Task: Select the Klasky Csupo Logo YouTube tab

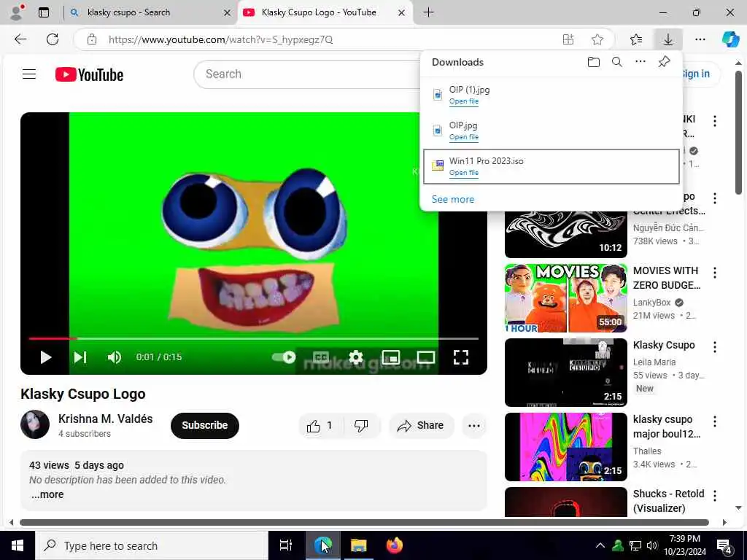Action: (324, 12)
